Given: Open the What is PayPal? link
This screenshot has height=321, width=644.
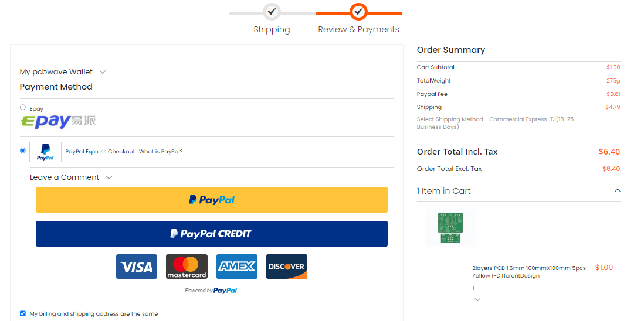Looking at the screenshot, I should click(x=161, y=152).
